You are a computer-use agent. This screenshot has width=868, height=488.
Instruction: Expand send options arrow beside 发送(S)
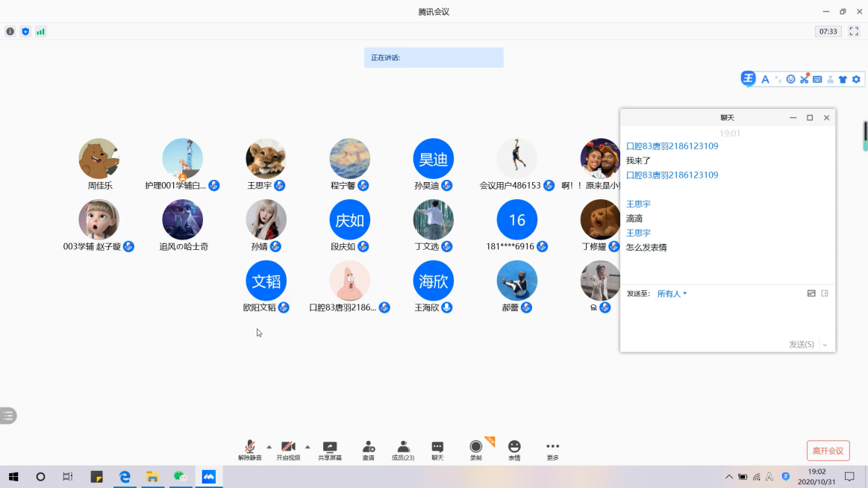[x=825, y=345]
